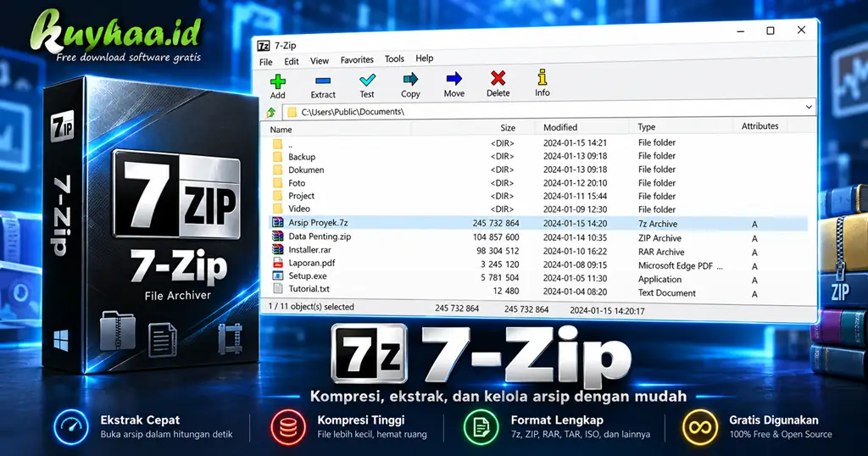Click the 7z icon in title bar

coord(264,46)
